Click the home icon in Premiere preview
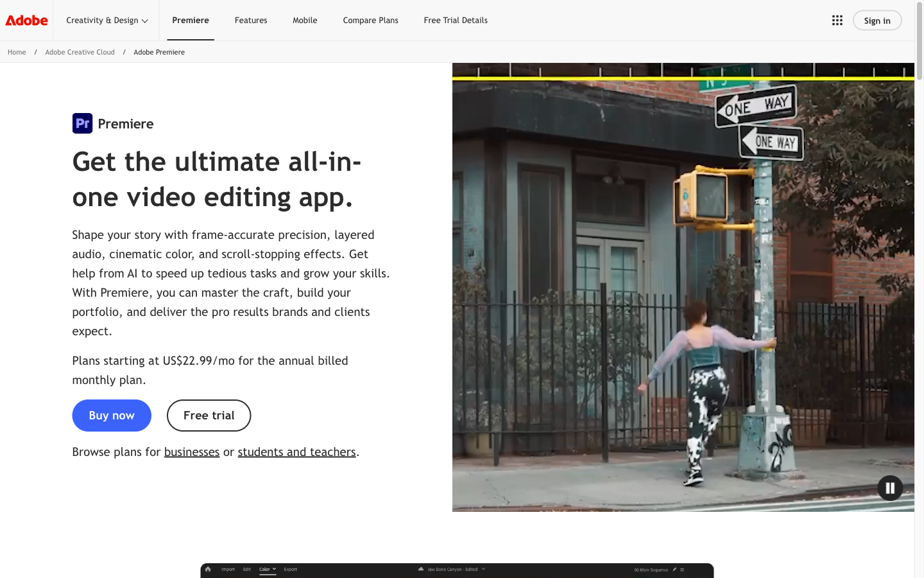924x578 pixels. pyautogui.click(x=208, y=569)
